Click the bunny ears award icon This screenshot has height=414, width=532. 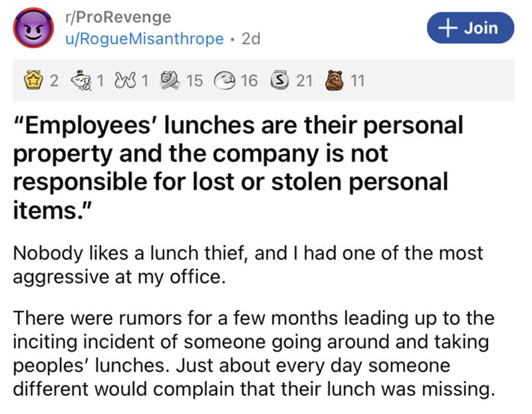coord(123,81)
